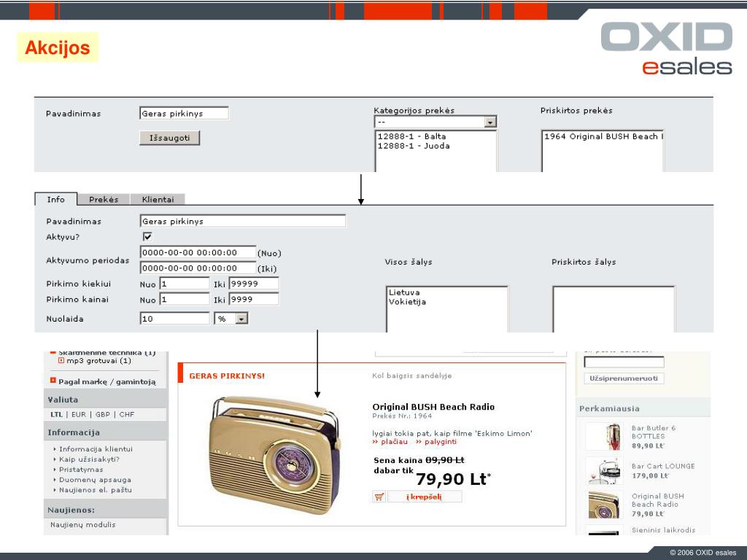Open Naujienų modulis link
The width and height of the screenshot is (747, 560).
(x=83, y=524)
